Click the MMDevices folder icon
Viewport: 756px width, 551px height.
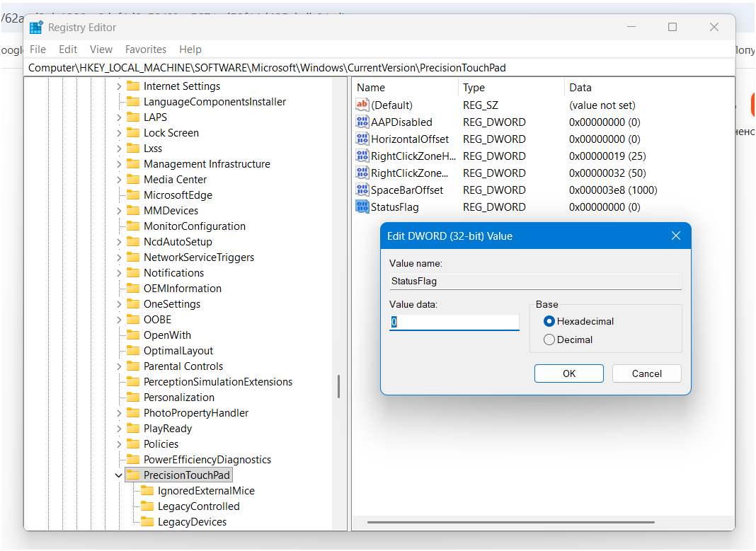tap(133, 211)
